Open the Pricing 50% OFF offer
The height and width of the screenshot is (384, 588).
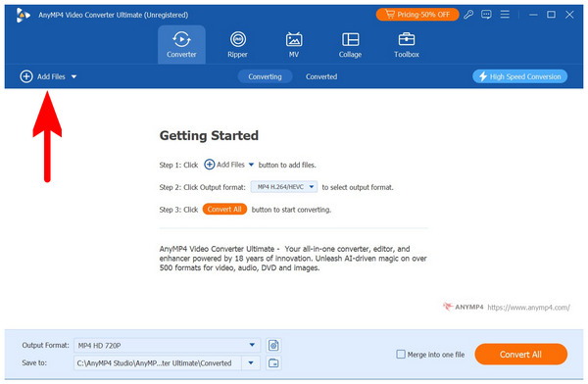pyautogui.click(x=417, y=15)
